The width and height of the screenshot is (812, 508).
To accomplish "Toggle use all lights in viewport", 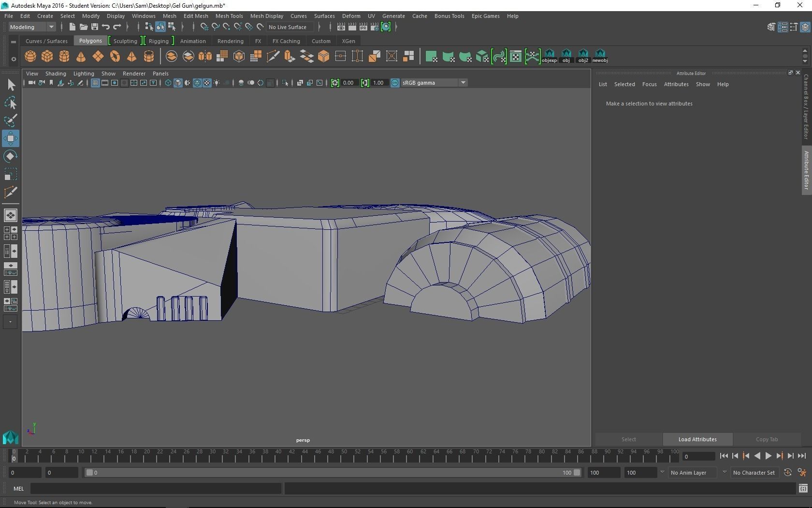I will (217, 83).
